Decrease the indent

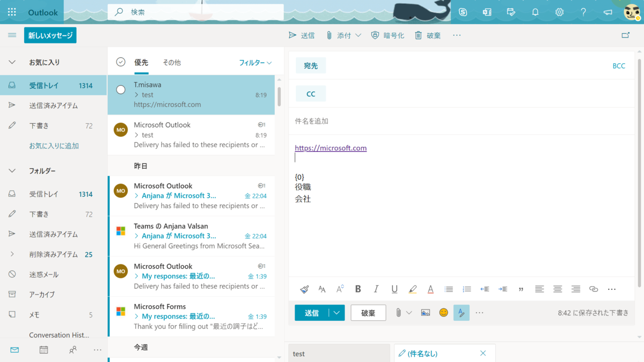point(485,289)
